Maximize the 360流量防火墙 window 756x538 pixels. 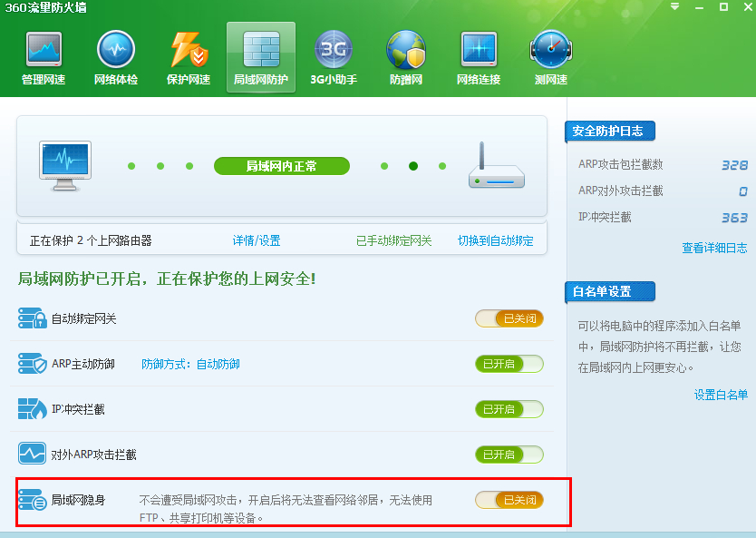[x=723, y=6]
